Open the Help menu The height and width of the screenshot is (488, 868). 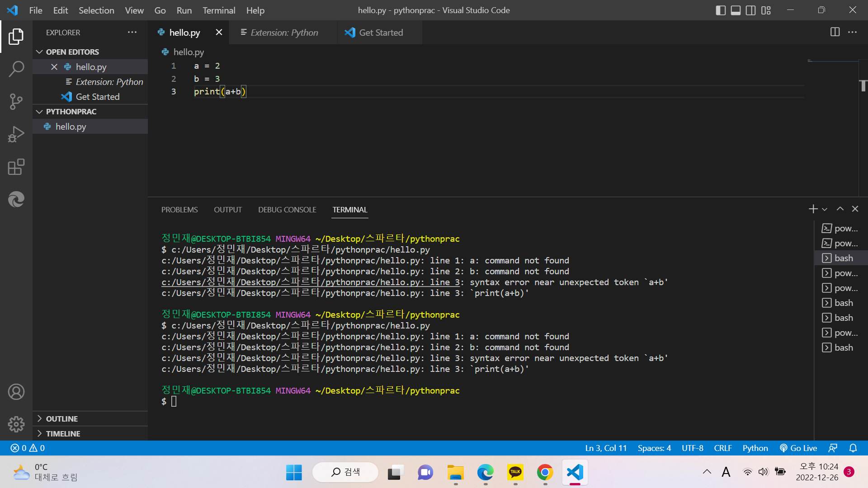pos(255,10)
